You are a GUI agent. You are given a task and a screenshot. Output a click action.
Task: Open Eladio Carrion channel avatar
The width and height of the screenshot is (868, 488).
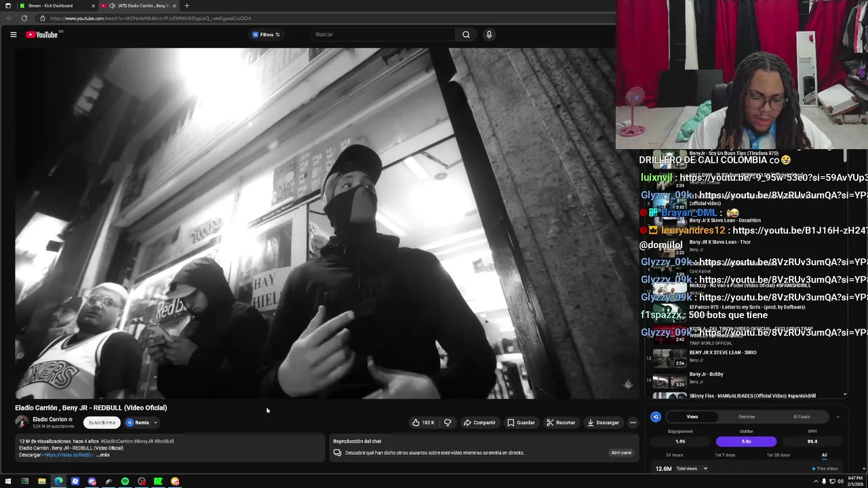[x=22, y=422]
